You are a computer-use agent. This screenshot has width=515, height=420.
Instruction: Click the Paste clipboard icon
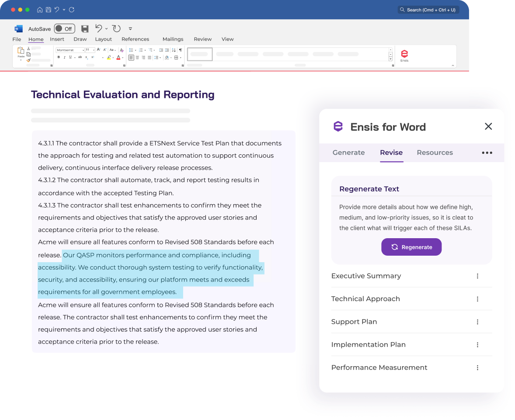click(x=21, y=50)
